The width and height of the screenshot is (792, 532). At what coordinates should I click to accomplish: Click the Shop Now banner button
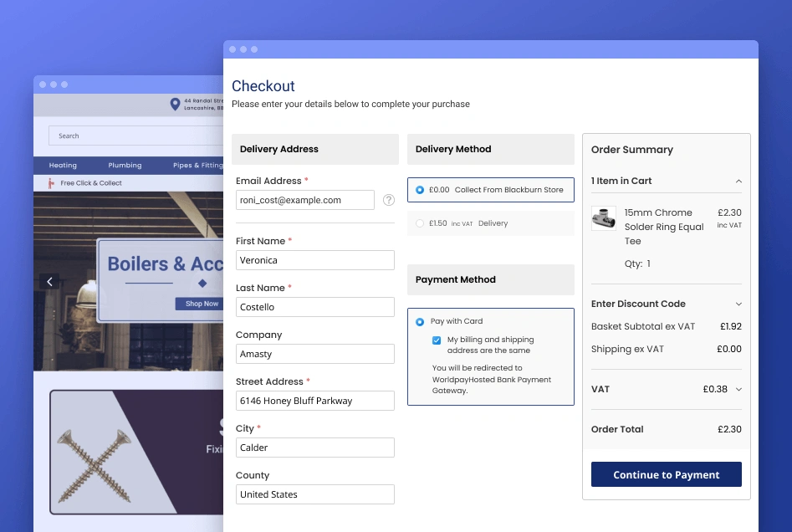click(x=201, y=304)
